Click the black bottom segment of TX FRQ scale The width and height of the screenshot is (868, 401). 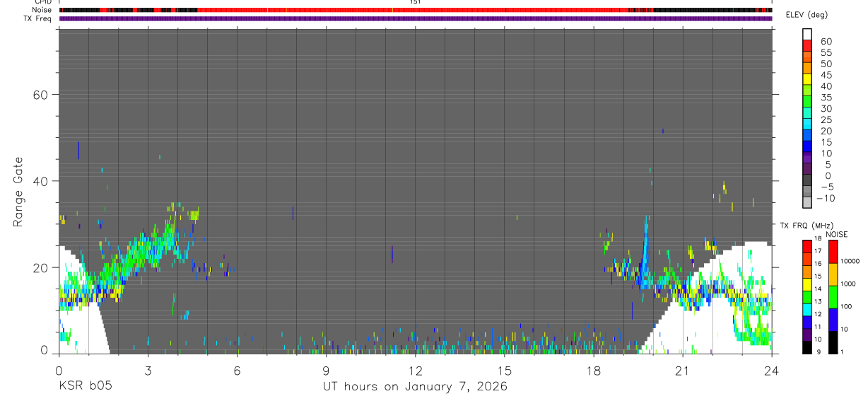(x=807, y=347)
